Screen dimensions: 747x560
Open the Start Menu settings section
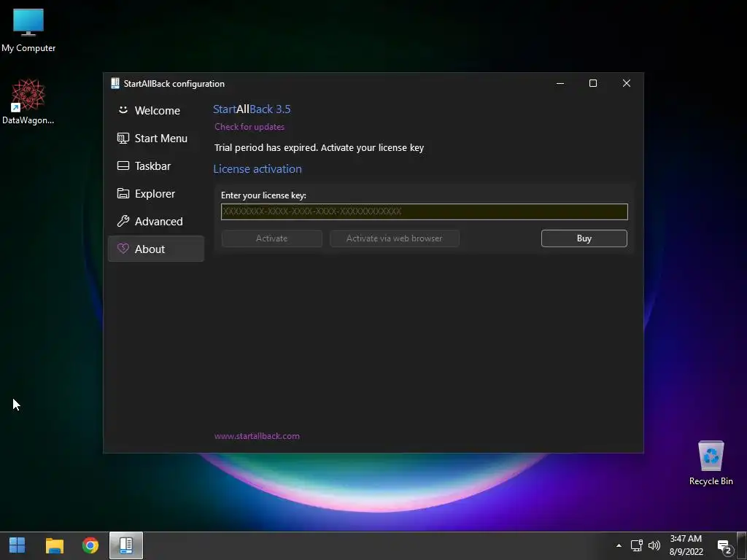click(156, 138)
